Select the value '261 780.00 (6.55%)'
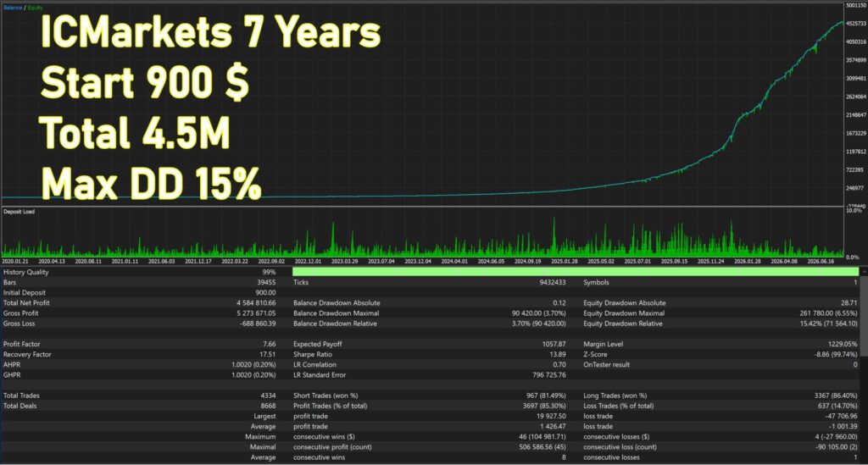 (829, 313)
